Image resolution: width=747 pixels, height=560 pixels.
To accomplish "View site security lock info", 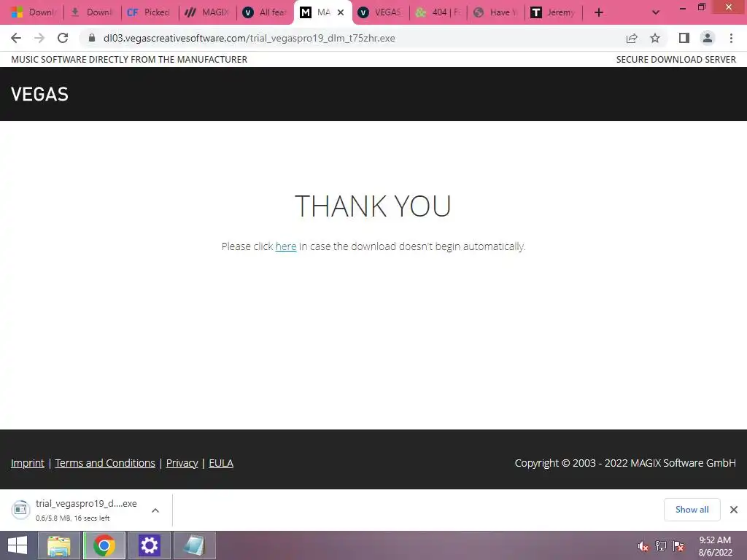I will [92, 38].
